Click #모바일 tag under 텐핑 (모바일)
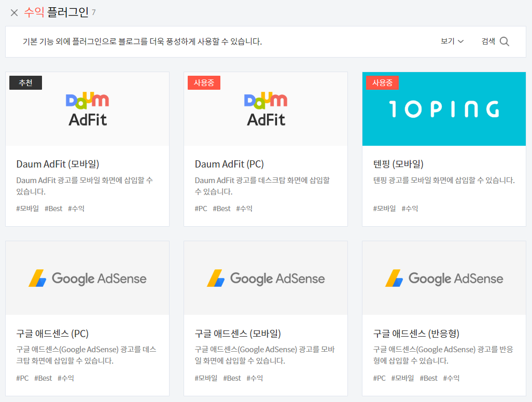Viewport: 532px width, 402px height. (384, 209)
